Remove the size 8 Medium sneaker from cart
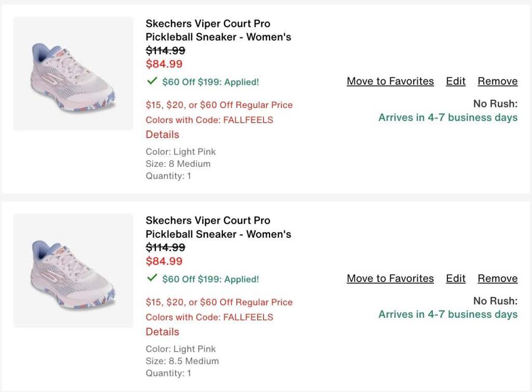This screenshot has width=532, height=392. coord(497,81)
